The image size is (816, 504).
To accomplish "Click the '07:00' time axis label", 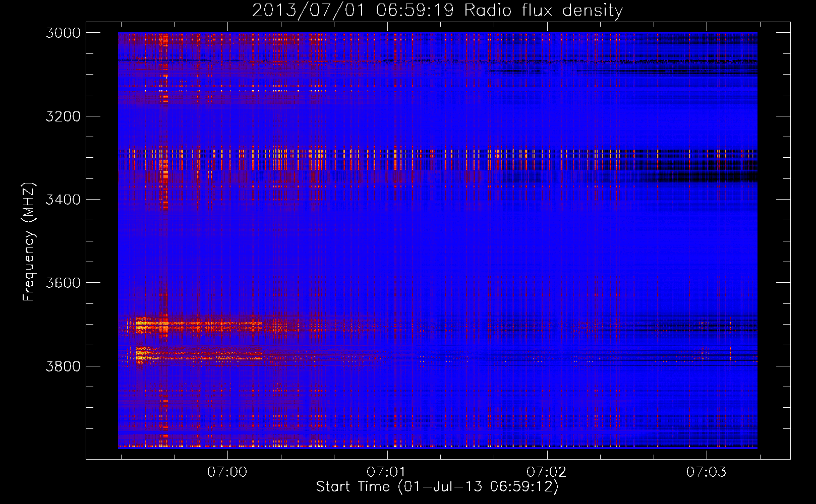I will tap(227, 472).
